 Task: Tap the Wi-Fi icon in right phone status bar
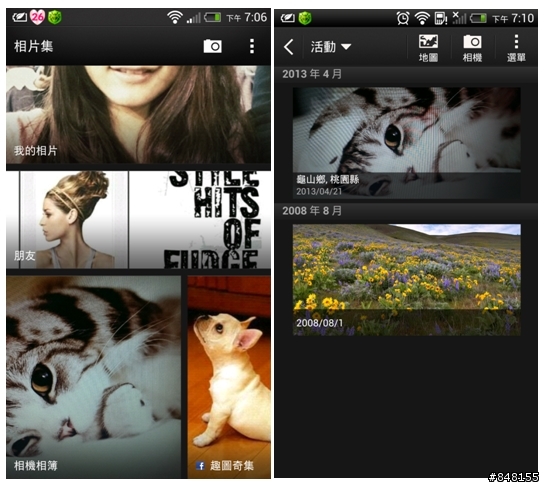pos(422,18)
